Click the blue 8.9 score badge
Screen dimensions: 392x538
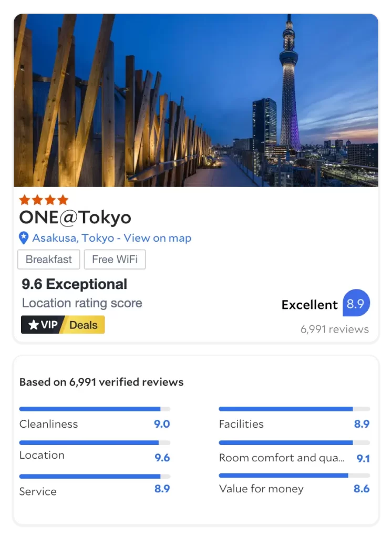(356, 304)
